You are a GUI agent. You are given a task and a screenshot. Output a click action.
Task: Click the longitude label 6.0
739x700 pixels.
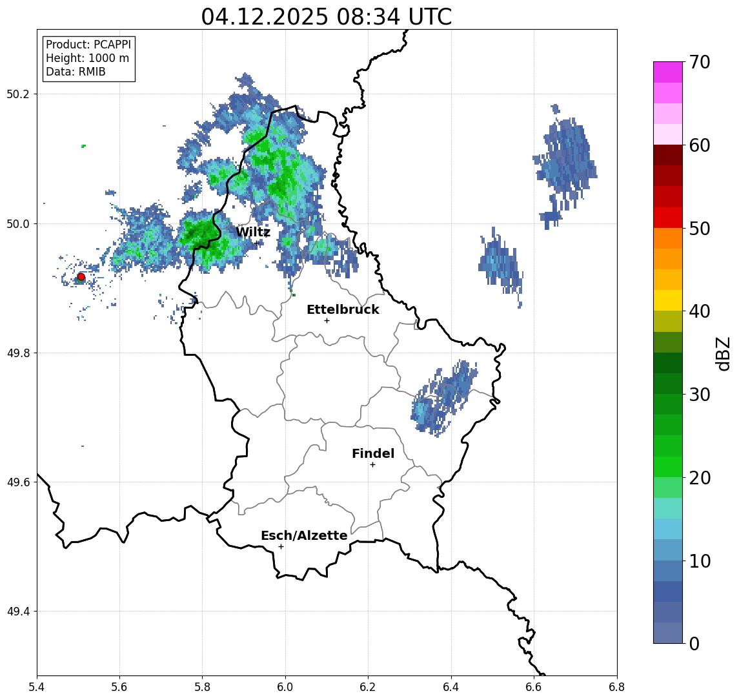point(285,687)
